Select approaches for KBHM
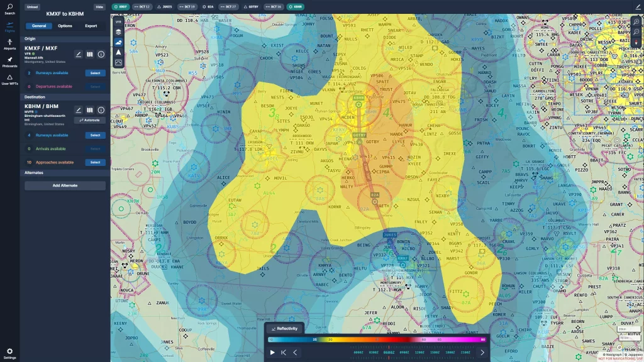 (96, 162)
